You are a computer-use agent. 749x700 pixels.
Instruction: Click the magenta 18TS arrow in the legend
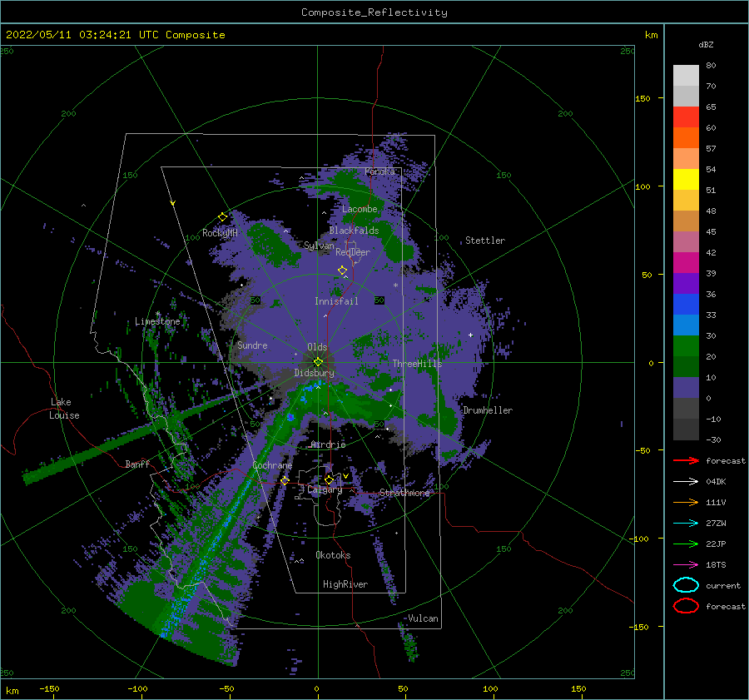686,565
